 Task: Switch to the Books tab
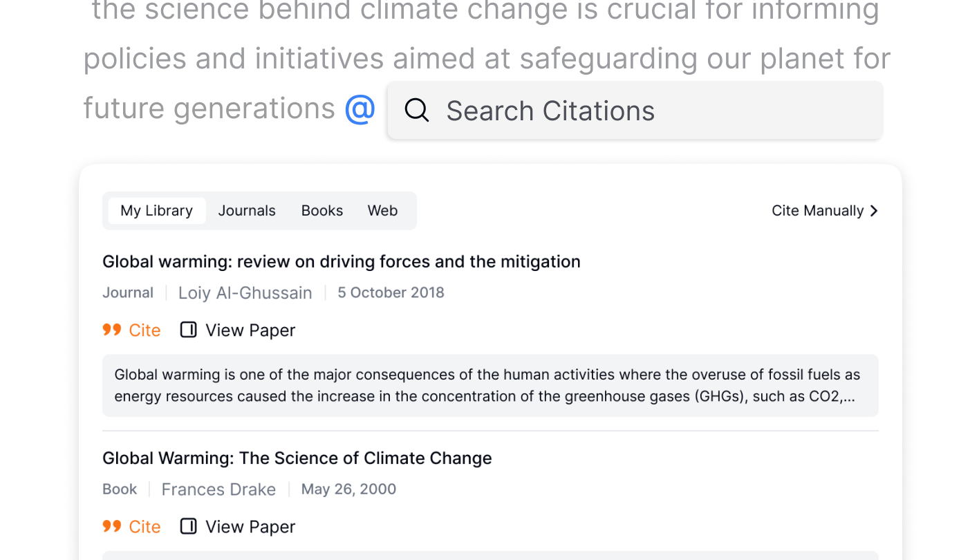(x=322, y=211)
